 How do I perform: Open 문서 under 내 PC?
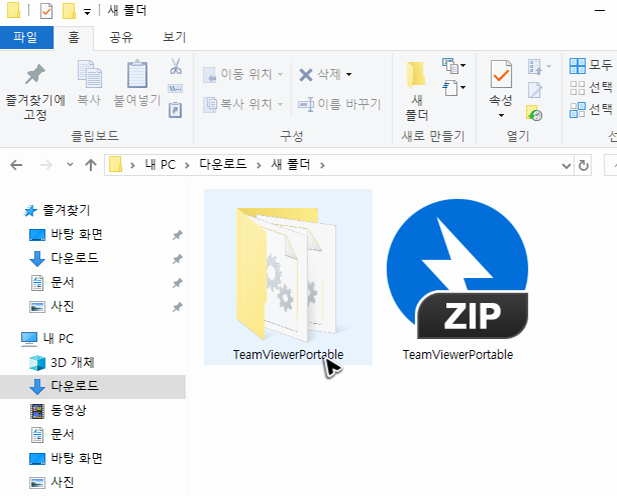(62, 435)
